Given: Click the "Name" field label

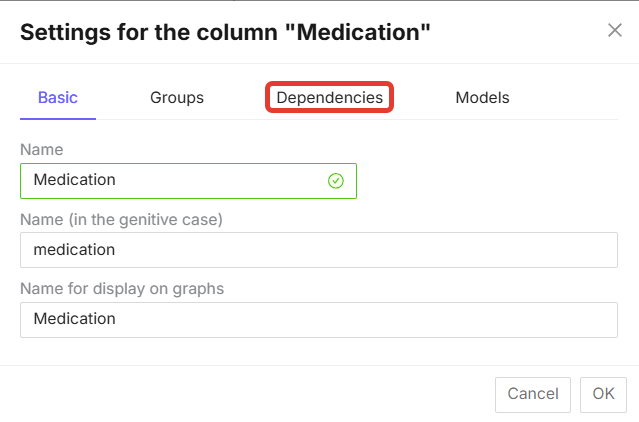Looking at the screenshot, I should [42, 150].
